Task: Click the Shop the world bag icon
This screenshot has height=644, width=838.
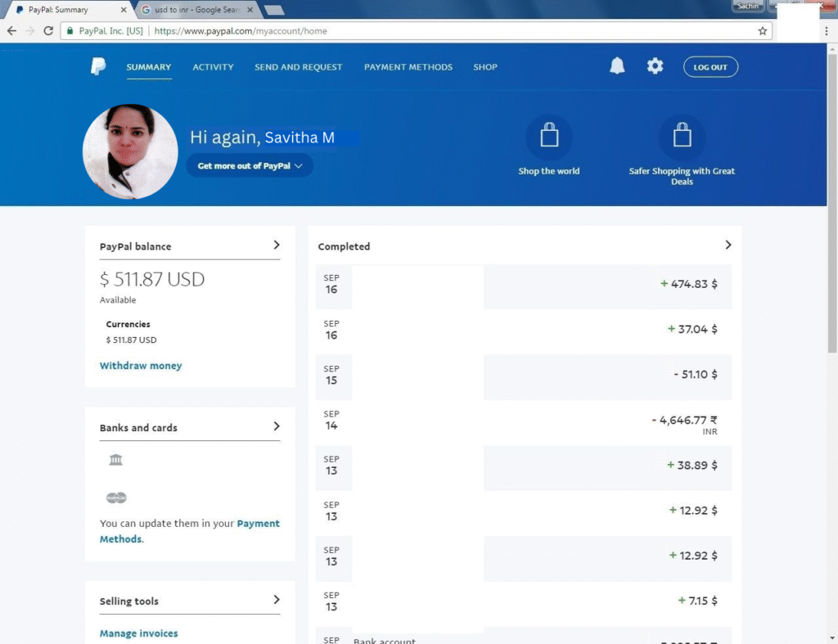Action: tap(549, 137)
